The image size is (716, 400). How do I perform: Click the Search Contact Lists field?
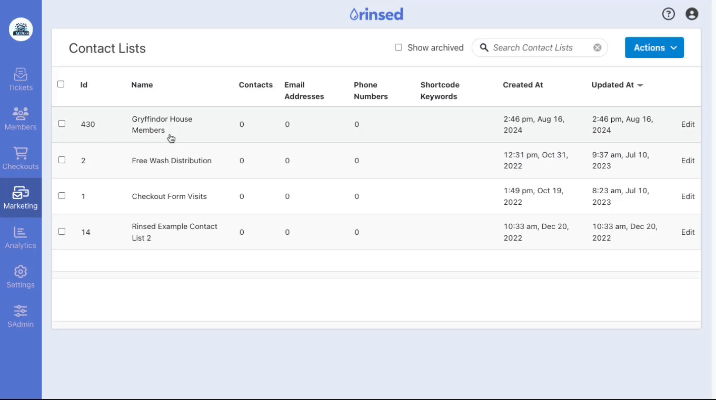coord(537,48)
